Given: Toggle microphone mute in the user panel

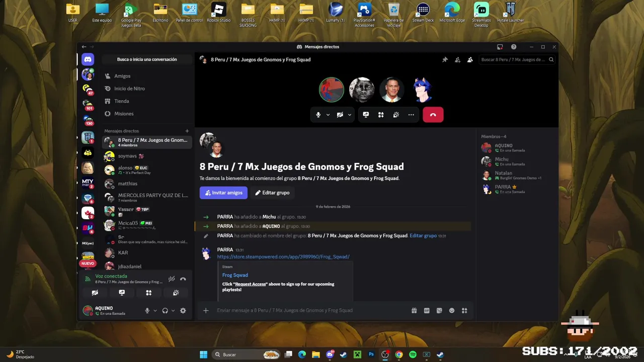Looking at the screenshot, I should tap(147, 311).
